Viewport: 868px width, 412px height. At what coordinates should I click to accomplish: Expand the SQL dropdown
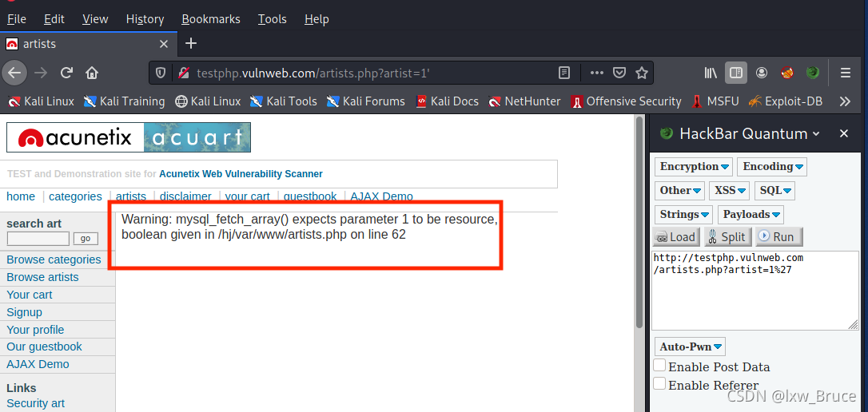point(774,190)
